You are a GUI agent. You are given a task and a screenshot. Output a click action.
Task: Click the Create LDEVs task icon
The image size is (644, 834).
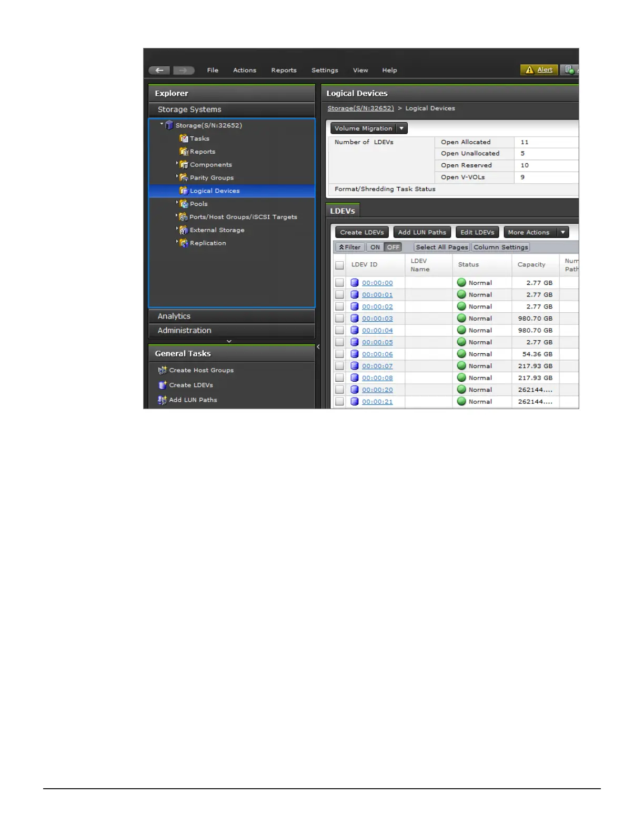pos(162,385)
